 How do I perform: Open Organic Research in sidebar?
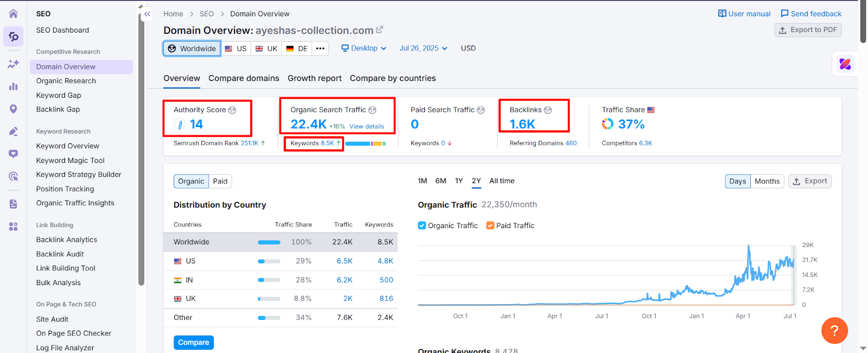coord(66,81)
